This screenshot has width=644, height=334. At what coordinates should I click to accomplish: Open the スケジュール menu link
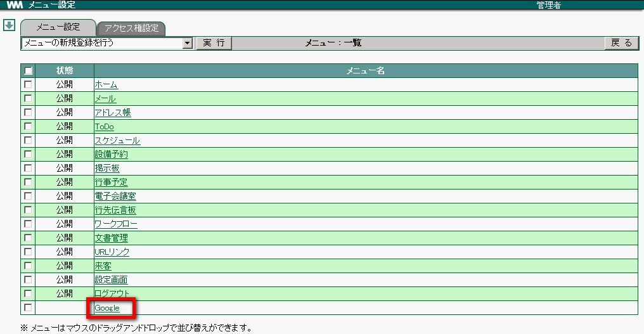(x=117, y=141)
